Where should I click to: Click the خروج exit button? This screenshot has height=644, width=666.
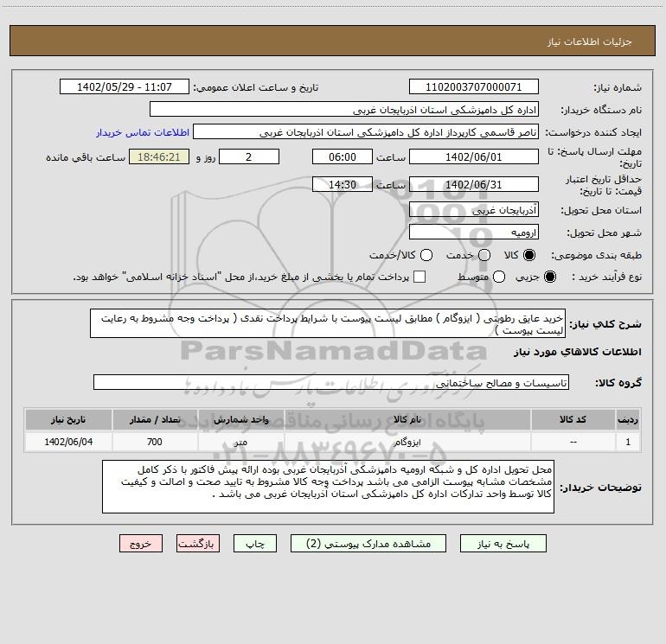click(141, 544)
